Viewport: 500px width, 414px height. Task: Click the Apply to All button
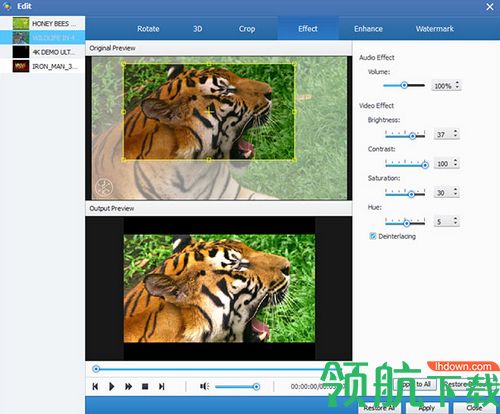415,384
